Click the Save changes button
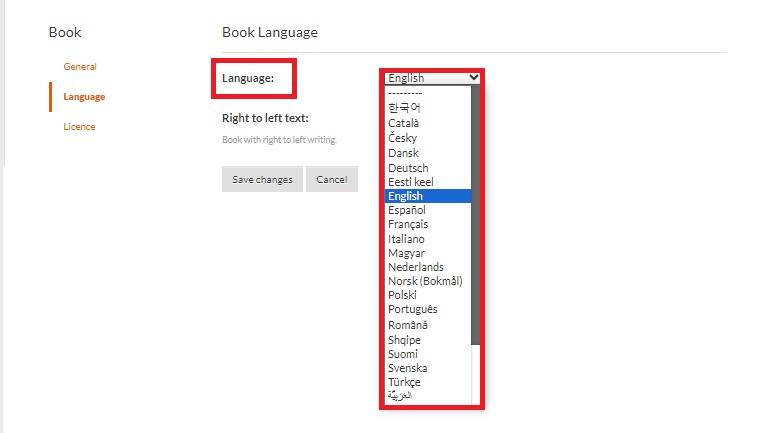The height and width of the screenshot is (433, 765). (262, 180)
